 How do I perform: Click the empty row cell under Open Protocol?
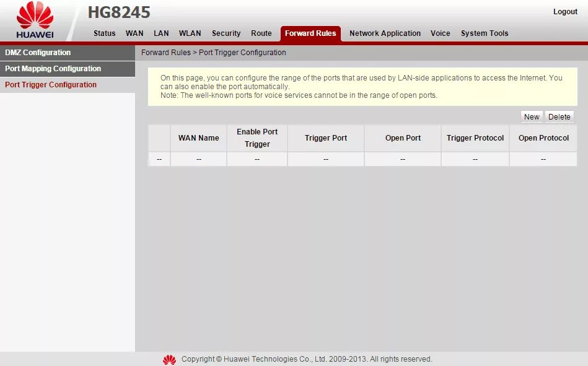543,159
